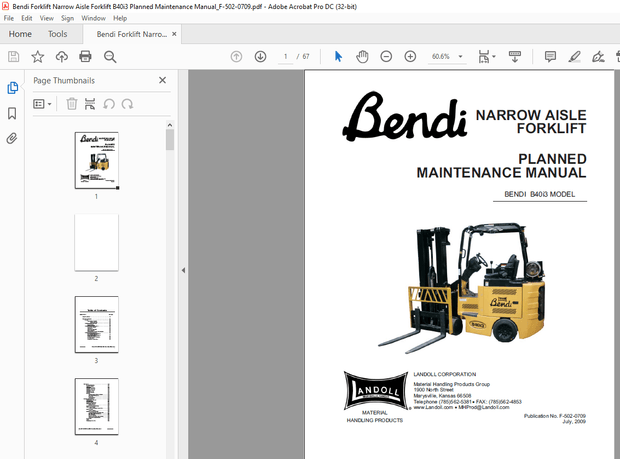Select blank page 2 thumbnail
Screen dimensions: 620x459
pyautogui.click(x=96, y=242)
